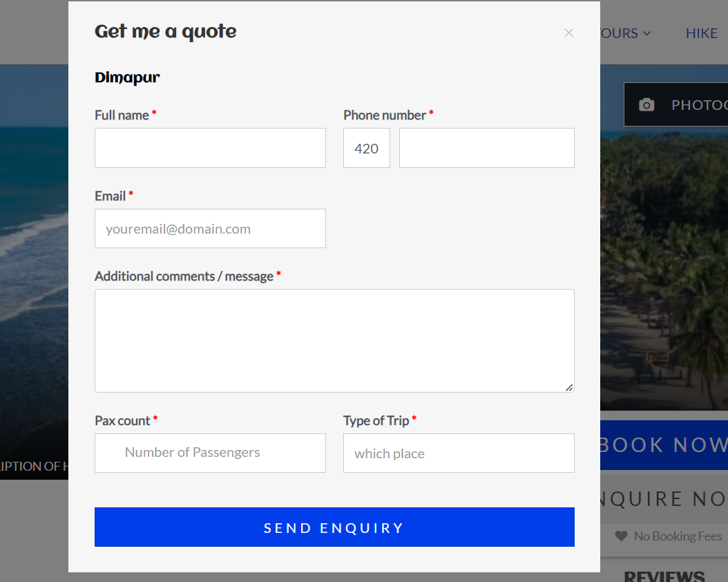
Task: Open the Hike menu item
Action: tap(701, 33)
